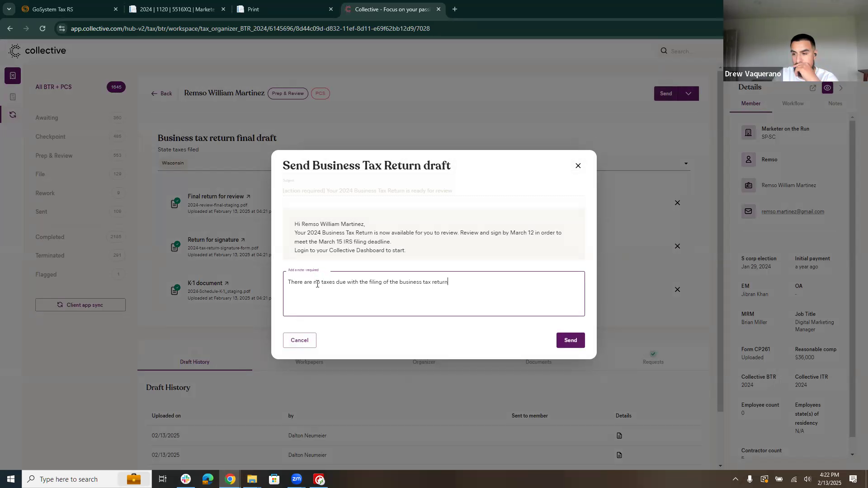Switch to the Workflow tab

(x=793, y=103)
